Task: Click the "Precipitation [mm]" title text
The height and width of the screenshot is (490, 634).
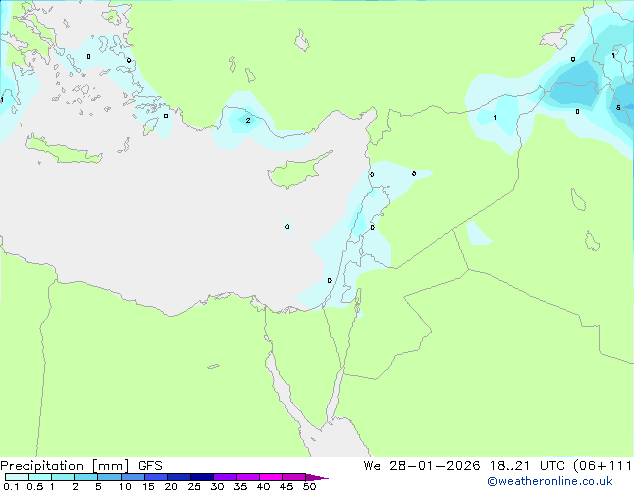Action: point(65,466)
